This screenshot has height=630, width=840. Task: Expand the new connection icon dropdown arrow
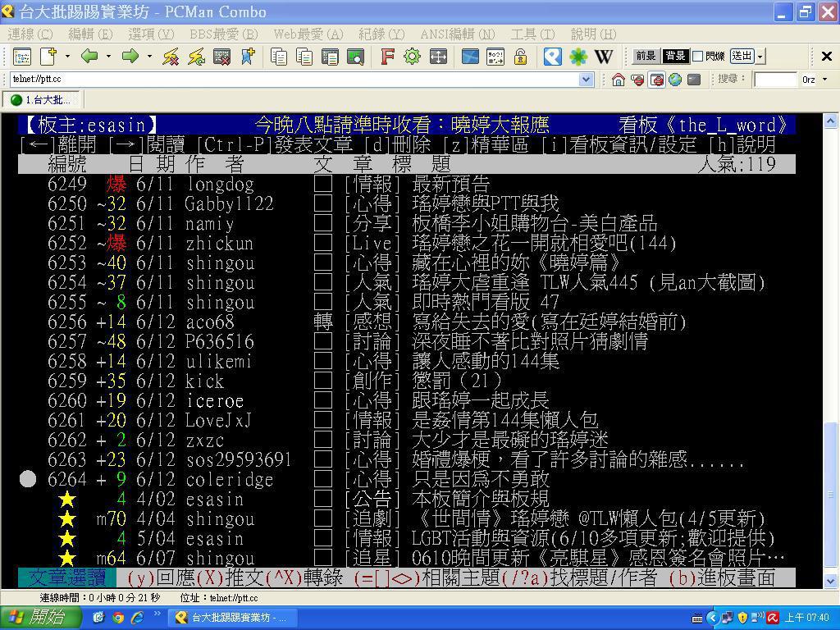(x=67, y=57)
